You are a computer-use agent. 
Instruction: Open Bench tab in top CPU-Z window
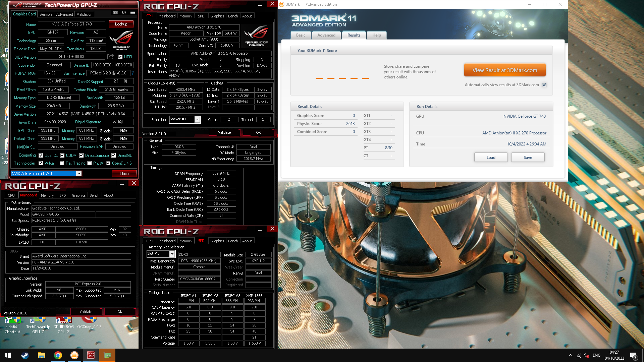233,16
